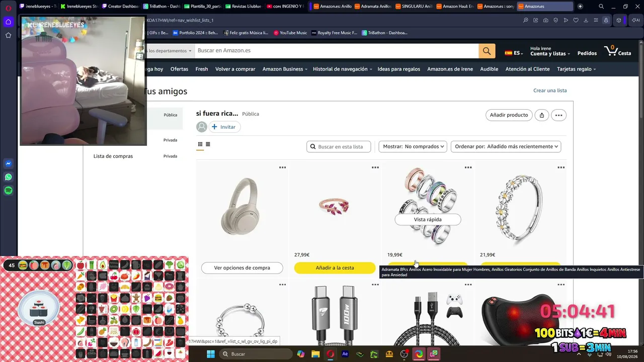The image size is (644, 362).
Task: Go to Volver a comprar
Action: [x=235, y=69]
